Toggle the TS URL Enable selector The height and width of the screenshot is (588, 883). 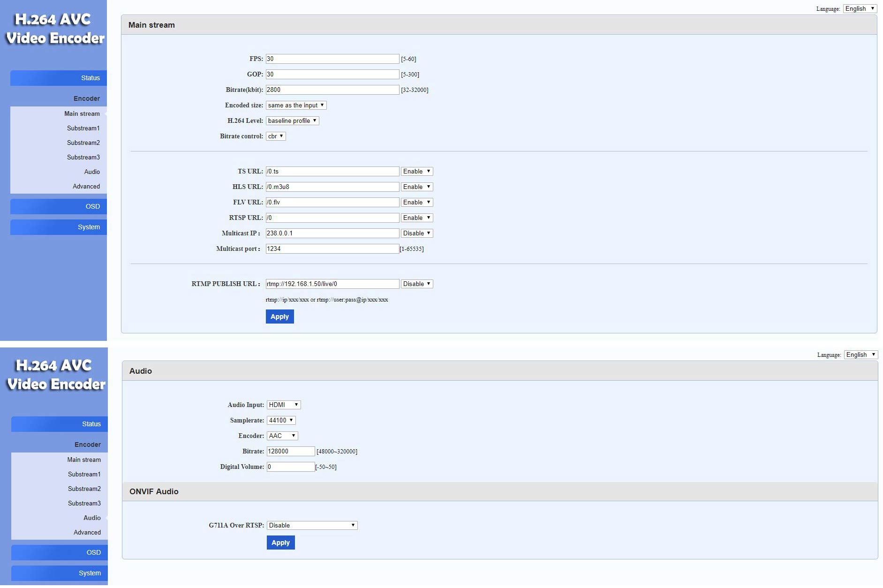coord(416,171)
